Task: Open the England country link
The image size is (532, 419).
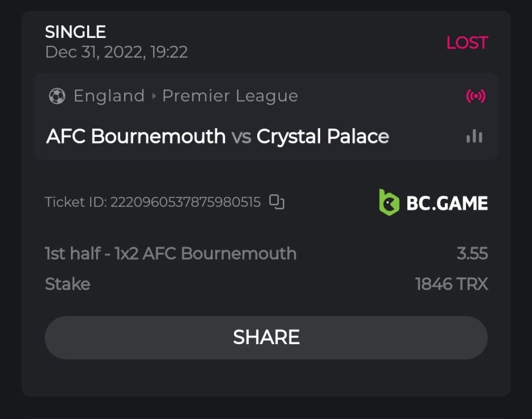Action: point(109,96)
